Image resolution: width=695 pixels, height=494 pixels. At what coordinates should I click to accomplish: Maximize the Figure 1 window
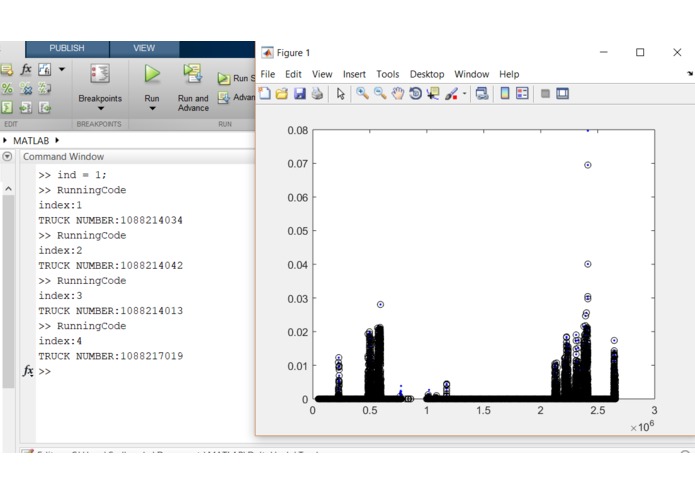click(640, 52)
